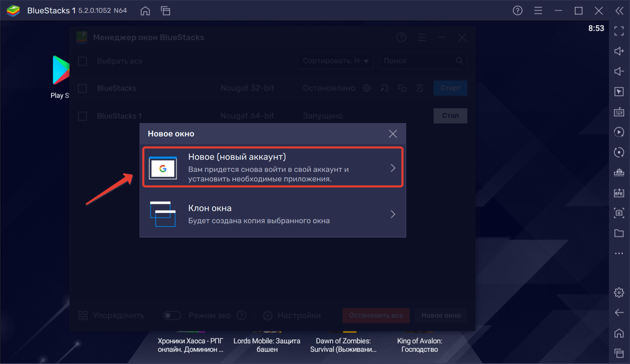Click Остановить все button
630x364 pixels.
376,315
